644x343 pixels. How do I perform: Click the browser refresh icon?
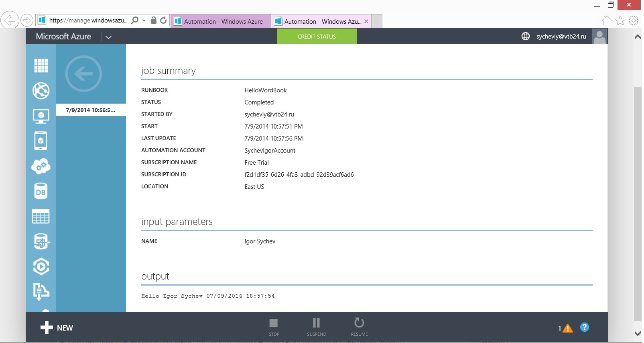pyautogui.click(x=163, y=20)
